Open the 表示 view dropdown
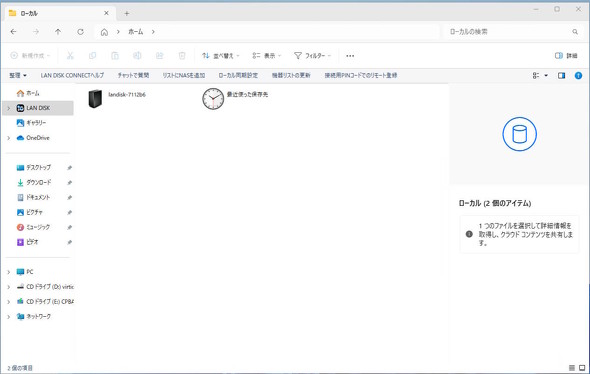The width and height of the screenshot is (590, 374). 266,56
